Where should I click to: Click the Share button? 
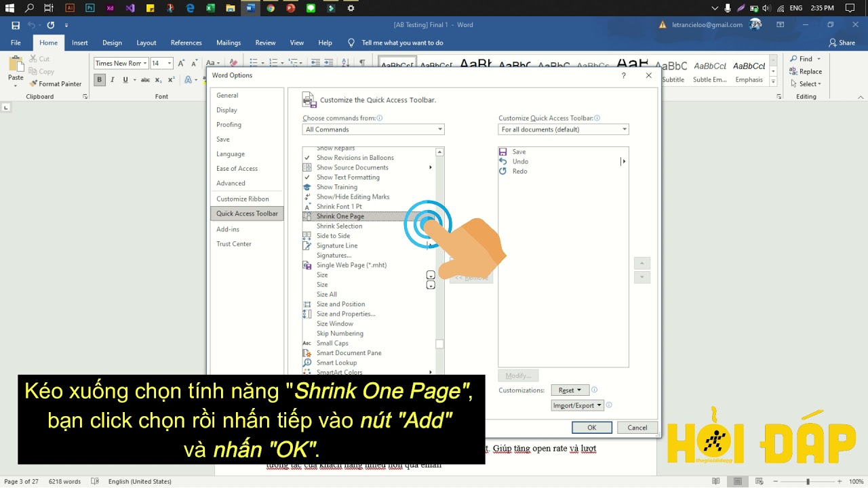[x=842, y=43]
